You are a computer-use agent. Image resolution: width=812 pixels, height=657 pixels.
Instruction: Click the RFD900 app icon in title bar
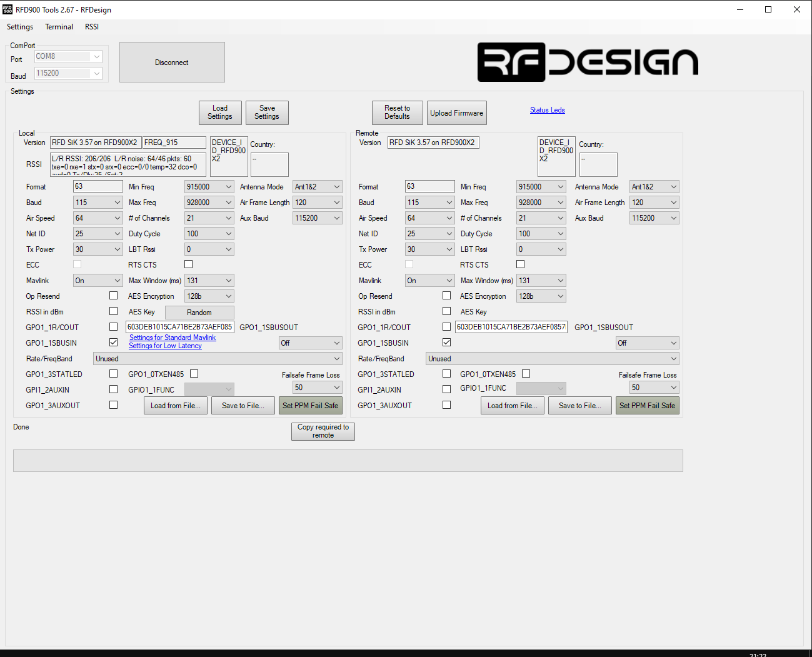[8, 9]
